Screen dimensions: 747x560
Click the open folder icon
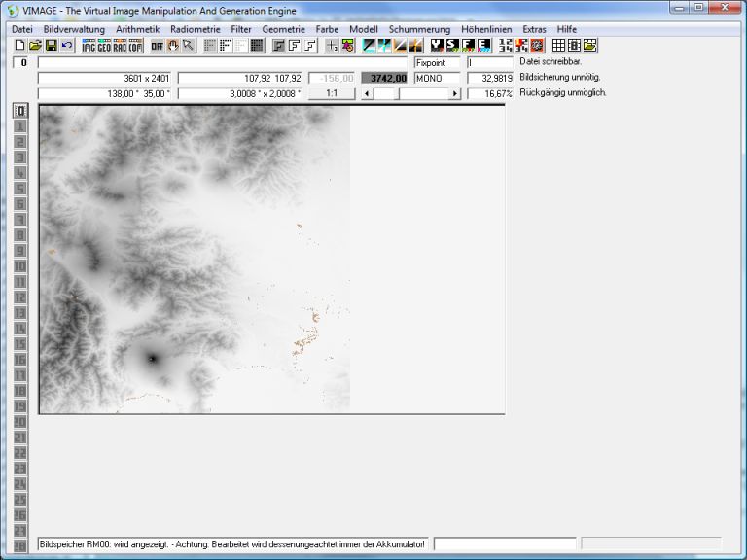click(x=35, y=46)
